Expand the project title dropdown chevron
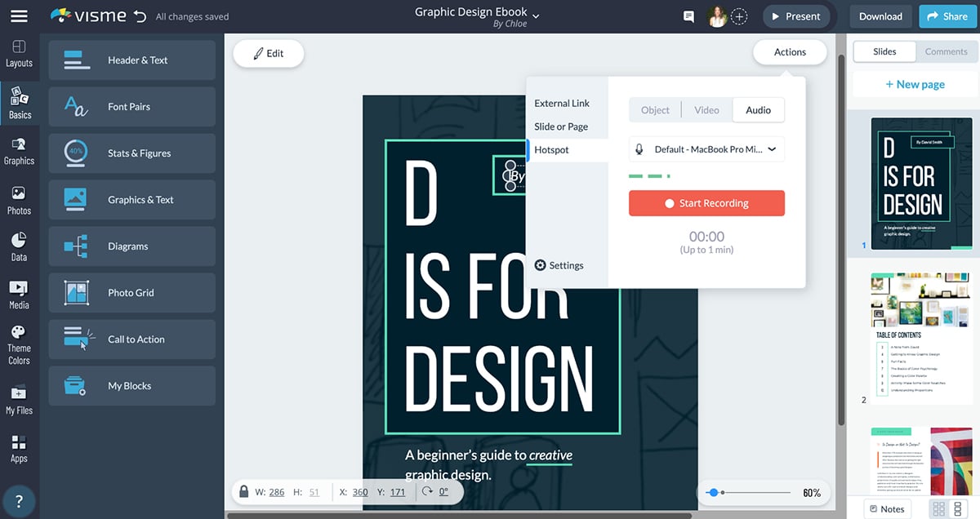The width and height of the screenshot is (980, 519). click(x=537, y=16)
